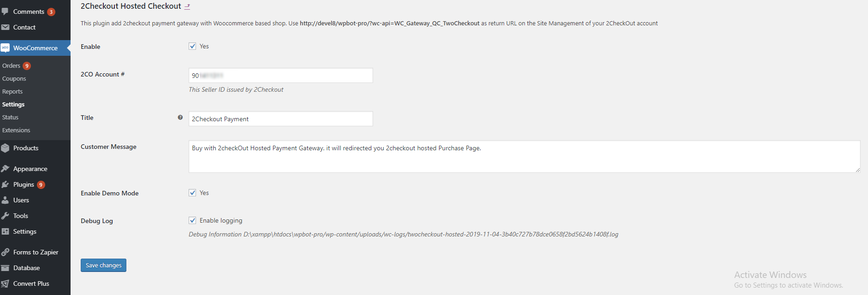
Task: Click the 'Debug Log' label
Action: pyautogui.click(x=97, y=221)
